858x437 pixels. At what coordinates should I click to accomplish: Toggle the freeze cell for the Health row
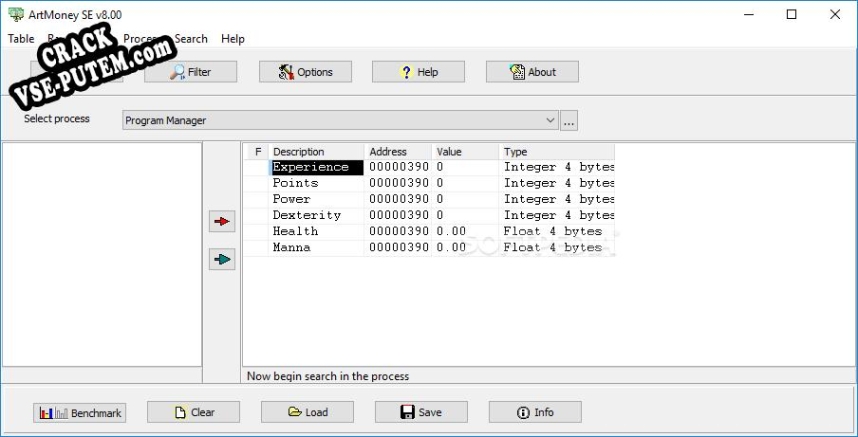257,231
